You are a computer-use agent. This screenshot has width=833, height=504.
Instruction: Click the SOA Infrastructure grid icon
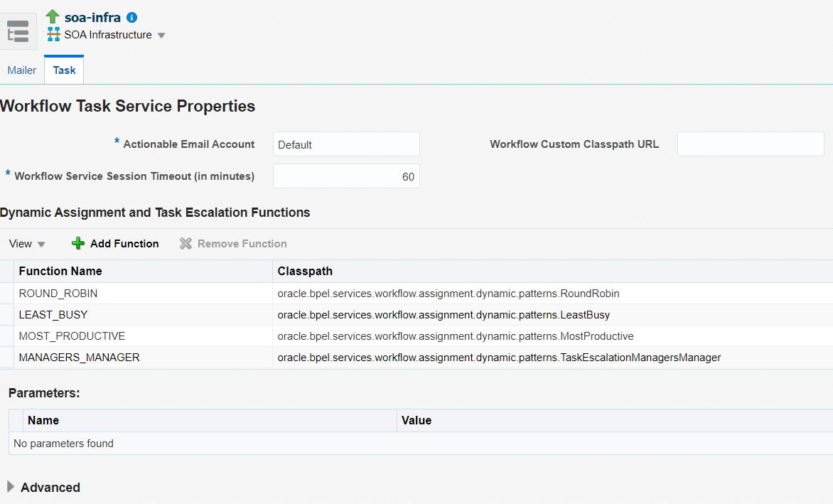(x=53, y=35)
